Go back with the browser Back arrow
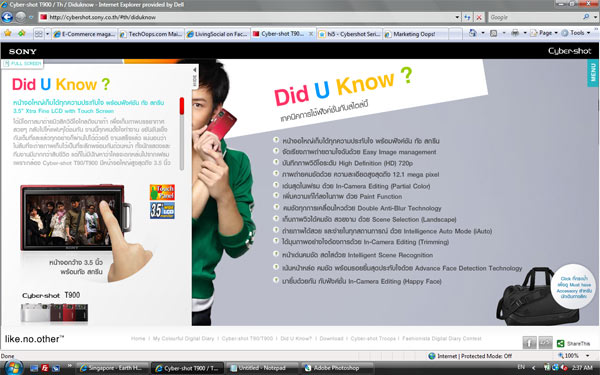Image resolution: width=600 pixels, height=375 pixels. pos(7,17)
